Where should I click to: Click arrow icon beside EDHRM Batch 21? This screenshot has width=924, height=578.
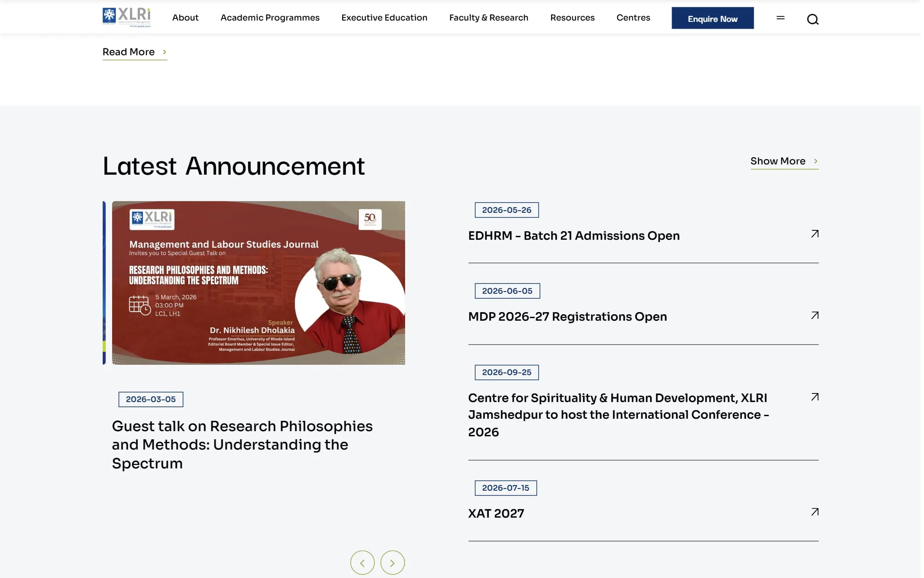click(815, 234)
